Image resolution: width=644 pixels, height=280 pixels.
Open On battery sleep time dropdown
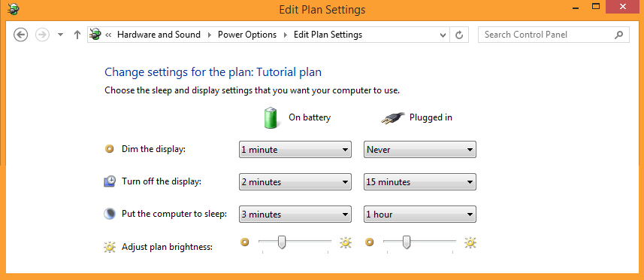pos(295,215)
